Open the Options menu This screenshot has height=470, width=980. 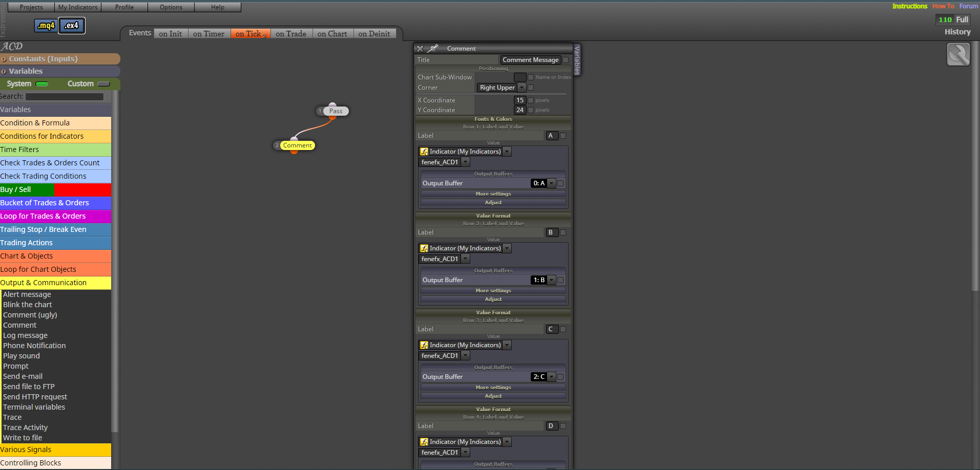click(x=171, y=7)
